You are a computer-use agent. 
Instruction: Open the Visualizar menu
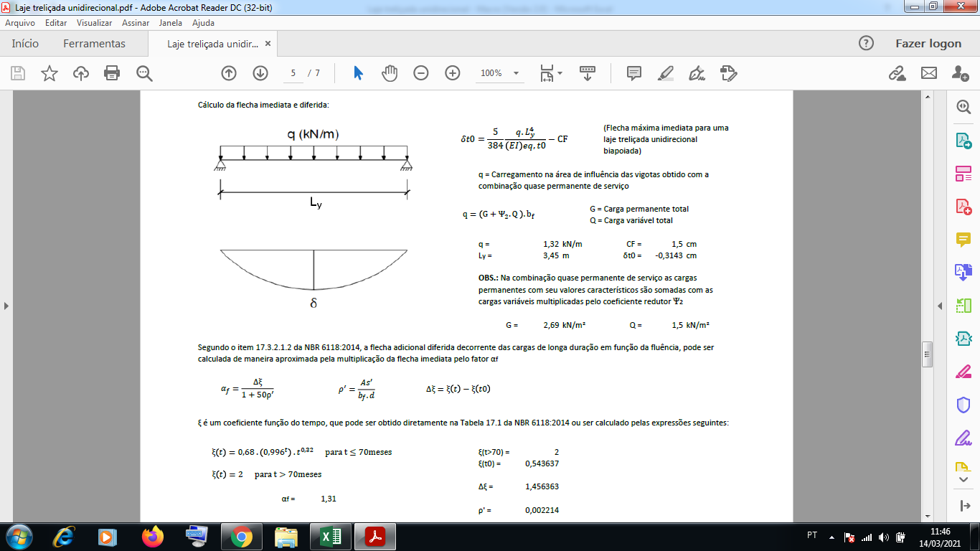(x=94, y=23)
